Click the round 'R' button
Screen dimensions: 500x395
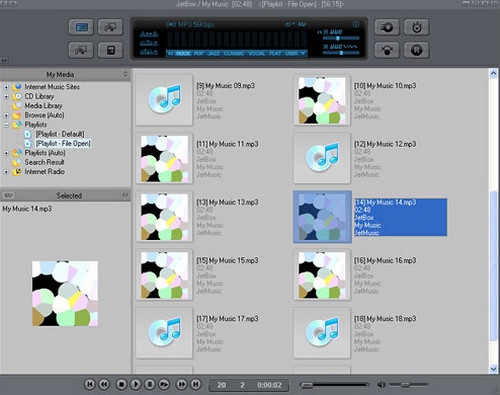click(416, 50)
